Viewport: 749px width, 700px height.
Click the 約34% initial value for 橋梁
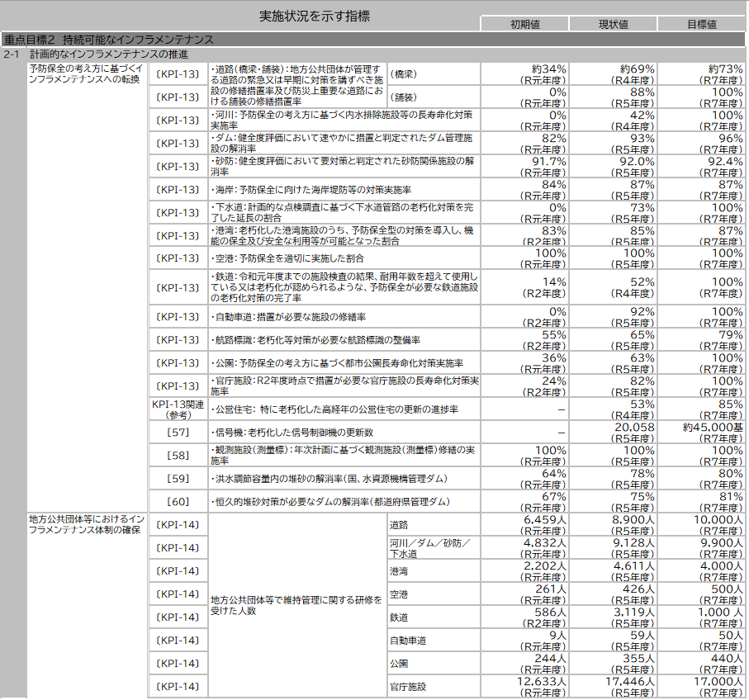pos(524,74)
